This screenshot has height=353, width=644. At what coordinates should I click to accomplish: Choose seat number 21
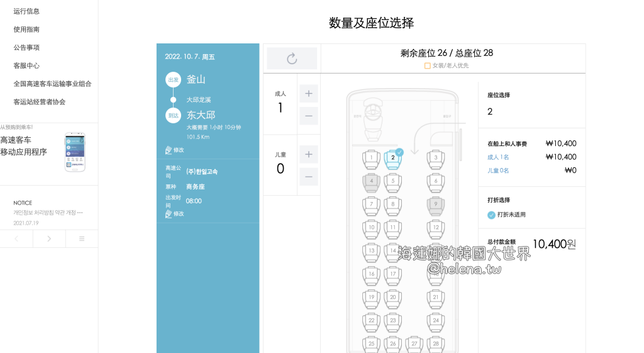[436, 297]
